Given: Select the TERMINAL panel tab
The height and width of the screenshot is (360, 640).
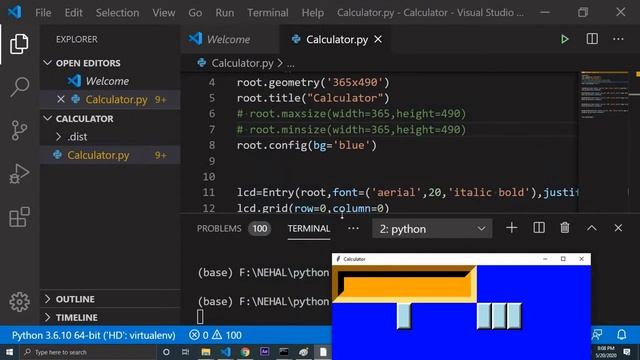Looking at the screenshot, I should [309, 229].
